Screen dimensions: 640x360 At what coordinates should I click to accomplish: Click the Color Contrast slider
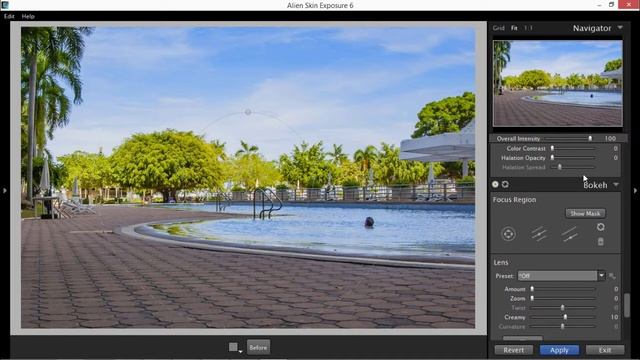coord(573,149)
